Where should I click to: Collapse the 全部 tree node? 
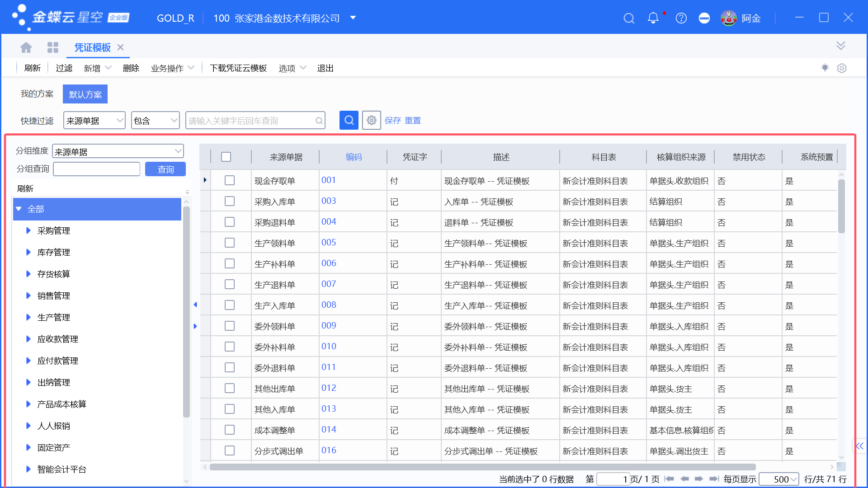[19, 209]
